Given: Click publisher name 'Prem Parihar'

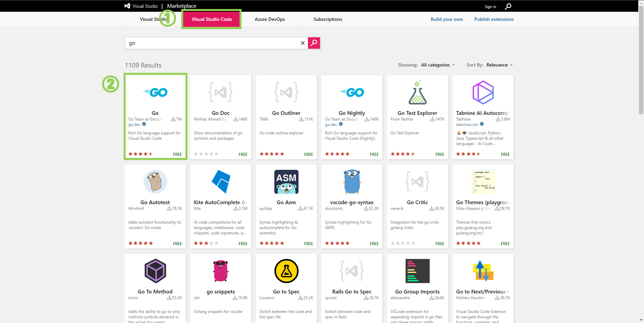Looking at the screenshot, I should [402, 119].
